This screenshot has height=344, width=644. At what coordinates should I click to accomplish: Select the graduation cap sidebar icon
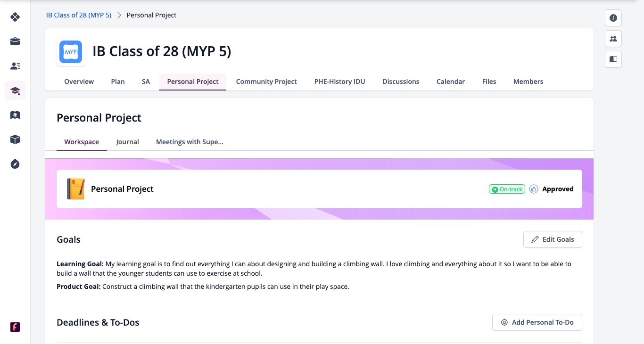(x=15, y=90)
